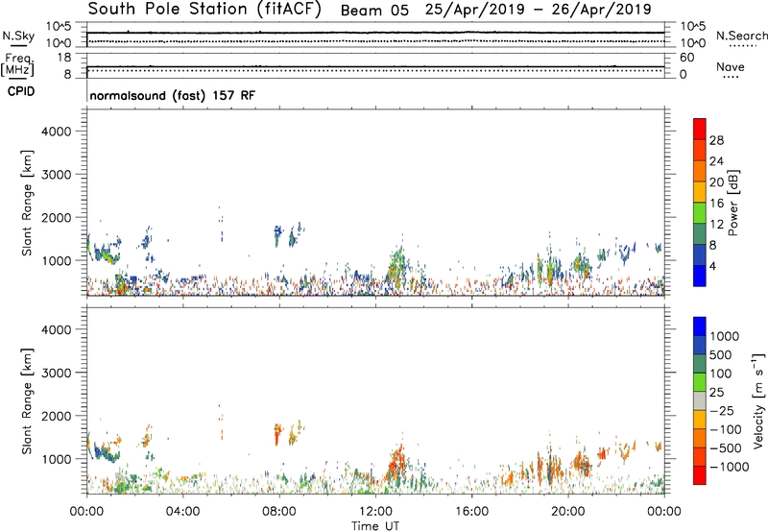Click the 'Power [dB]' color bar label
Screen dimensions: 768x532
732,203
